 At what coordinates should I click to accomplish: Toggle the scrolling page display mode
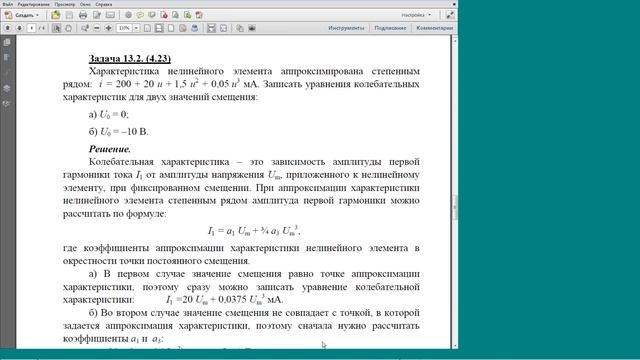(159, 28)
